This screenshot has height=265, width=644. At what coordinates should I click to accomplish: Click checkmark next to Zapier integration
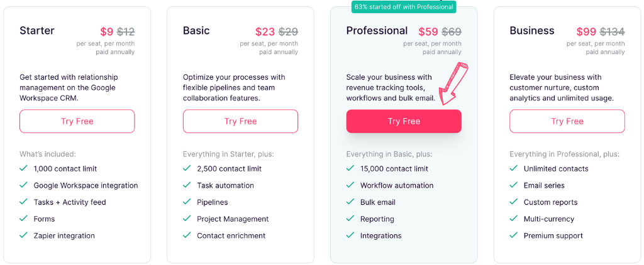point(23,235)
